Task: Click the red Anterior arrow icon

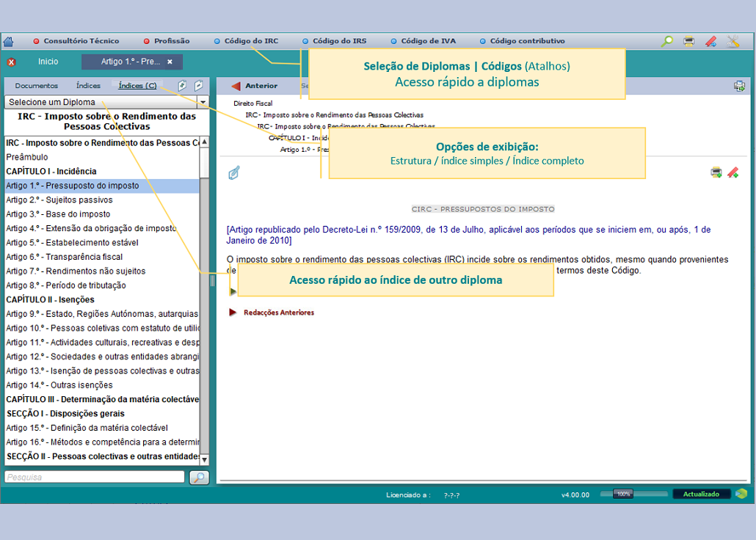Action: click(x=236, y=86)
